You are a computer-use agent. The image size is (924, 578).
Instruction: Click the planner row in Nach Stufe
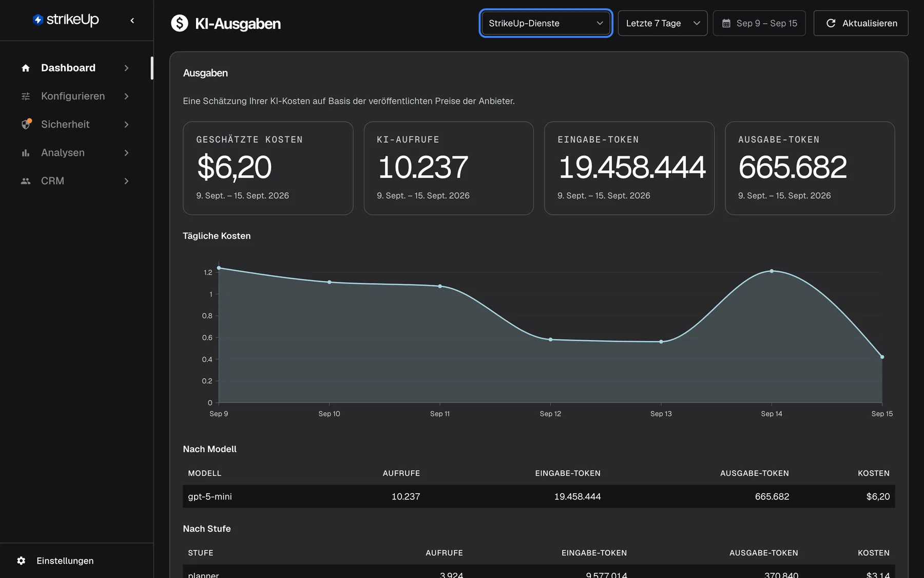click(x=539, y=572)
